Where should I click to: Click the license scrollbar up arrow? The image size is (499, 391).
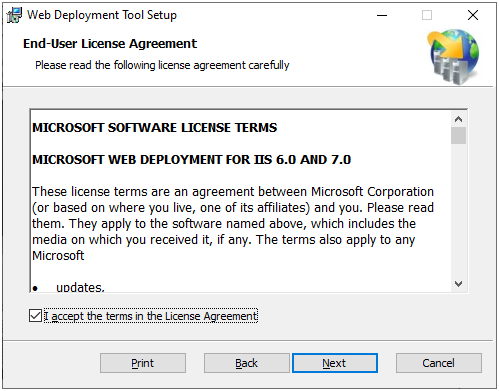tap(458, 119)
